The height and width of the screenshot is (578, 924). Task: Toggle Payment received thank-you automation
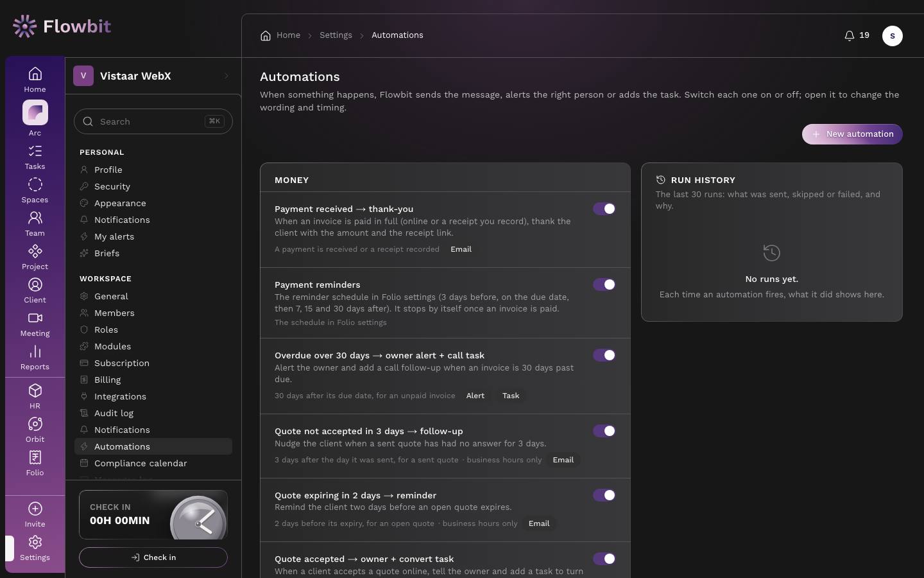coord(604,209)
